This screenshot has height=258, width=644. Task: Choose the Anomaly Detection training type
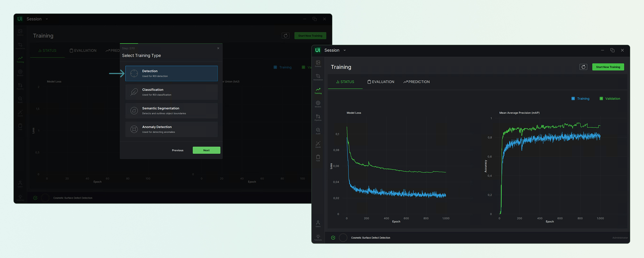click(x=171, y=129)
